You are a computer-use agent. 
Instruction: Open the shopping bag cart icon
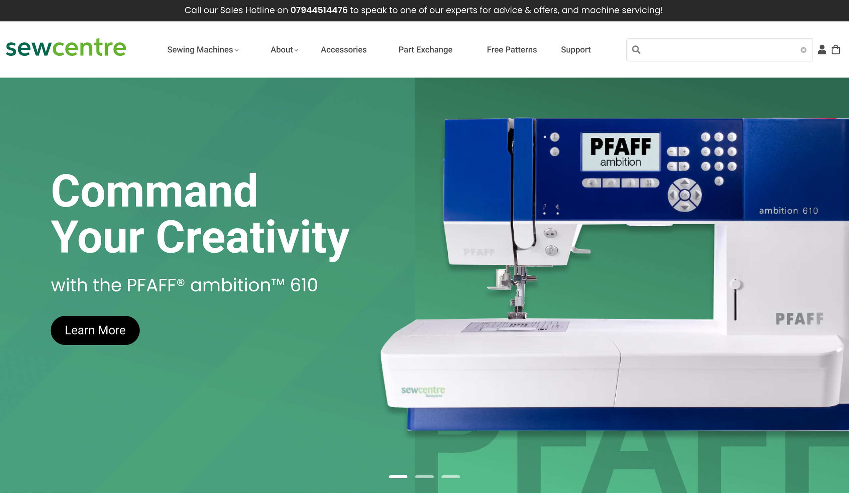tap(836, 50)
